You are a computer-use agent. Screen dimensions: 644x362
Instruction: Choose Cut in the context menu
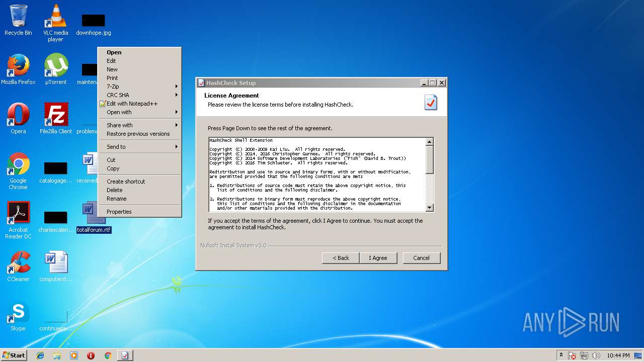click(139, 160)
